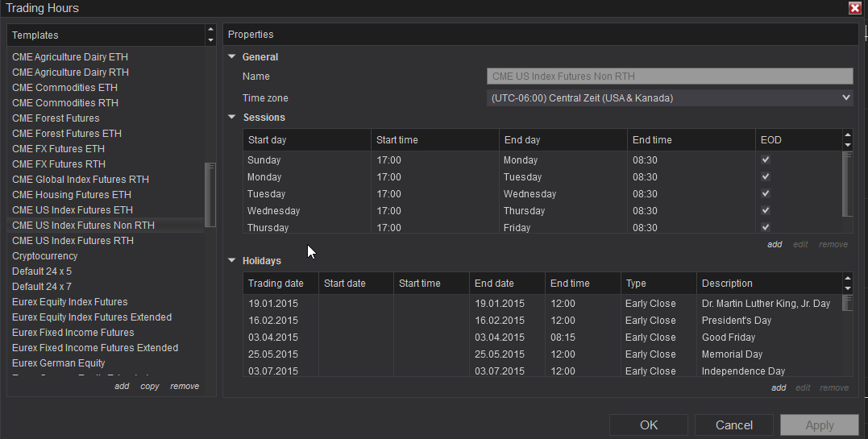This screenshot has height=439, width=868.
Task: Click add link under Holidays table
Action: pos(779,387)
